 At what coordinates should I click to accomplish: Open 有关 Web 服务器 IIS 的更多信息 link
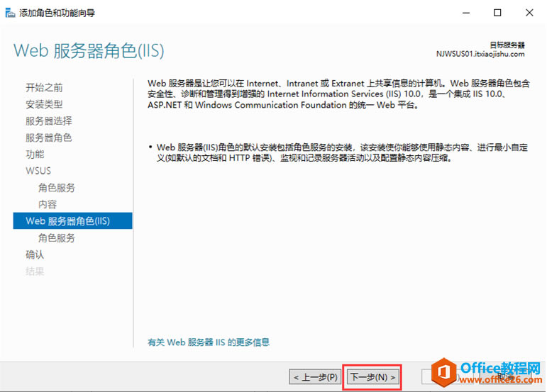click(x=209, y=342)
